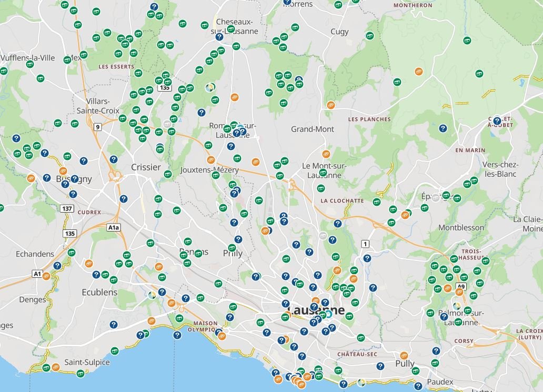Select the Château-Sec district label

pyautogui.click(x=357, y=354)
